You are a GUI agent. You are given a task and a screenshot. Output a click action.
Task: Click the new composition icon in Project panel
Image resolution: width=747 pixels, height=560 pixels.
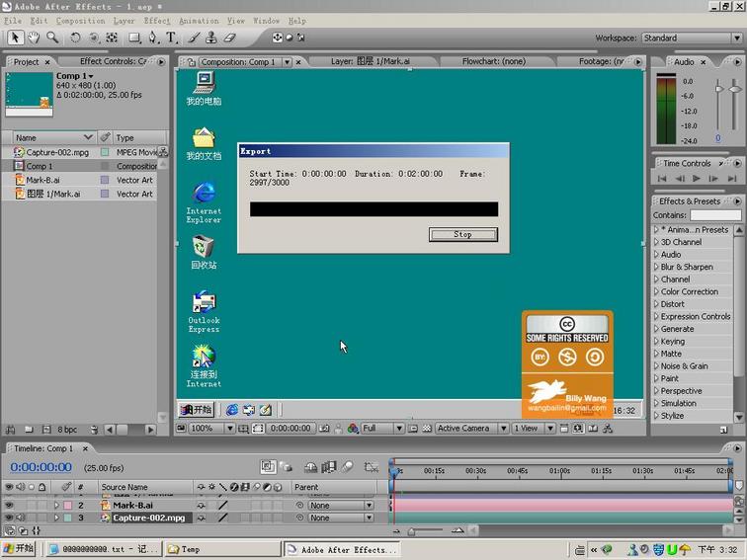tap(46, 430)
